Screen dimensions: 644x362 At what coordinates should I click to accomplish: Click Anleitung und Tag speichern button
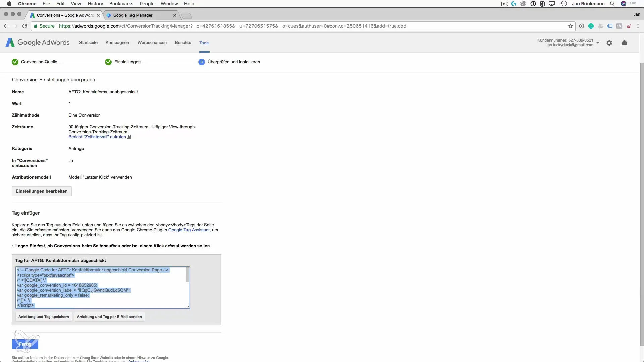click(x=44, y=317)
